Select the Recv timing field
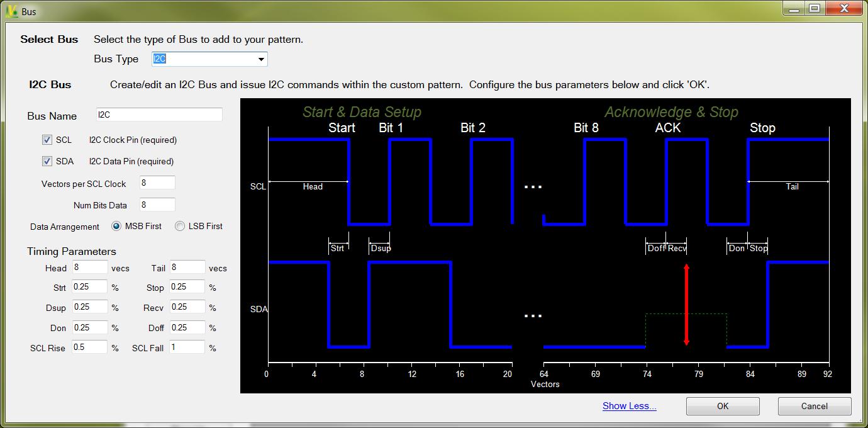This screenshot has height=428, width=868. 187,307
